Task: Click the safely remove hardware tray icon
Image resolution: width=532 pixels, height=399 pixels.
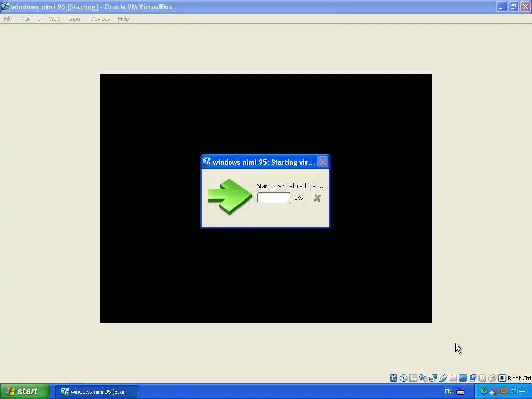Action: [484, 392]
